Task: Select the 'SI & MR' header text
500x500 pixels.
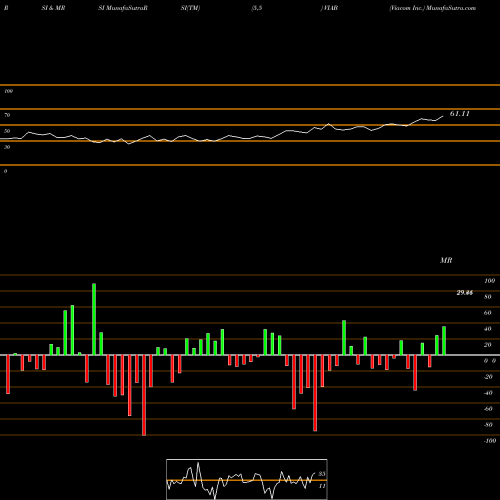Action: (x=53, y=8)
